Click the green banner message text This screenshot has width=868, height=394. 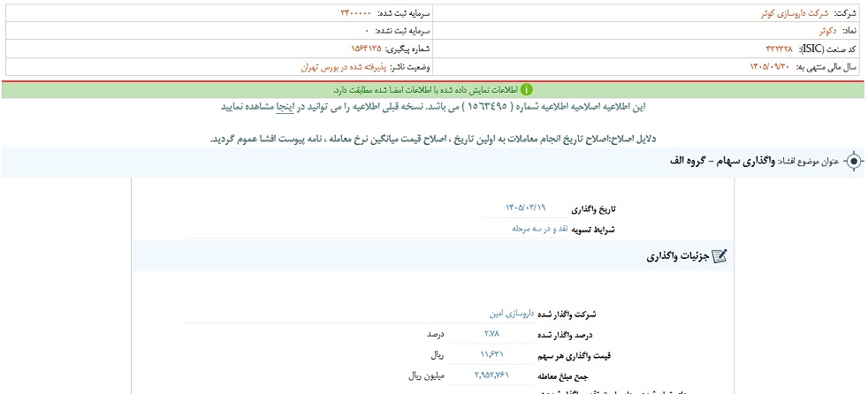[x=425, y=89]
